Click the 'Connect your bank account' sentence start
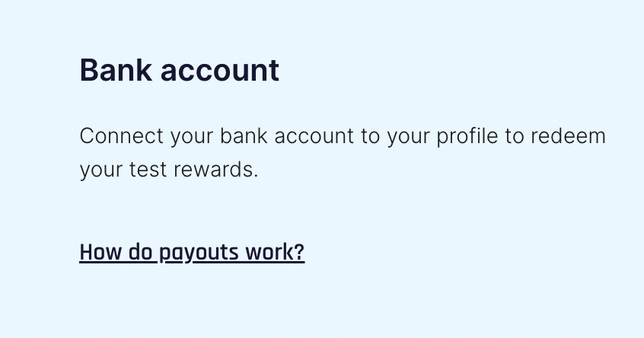Screen dimensions: 644x338 [217, 137]
